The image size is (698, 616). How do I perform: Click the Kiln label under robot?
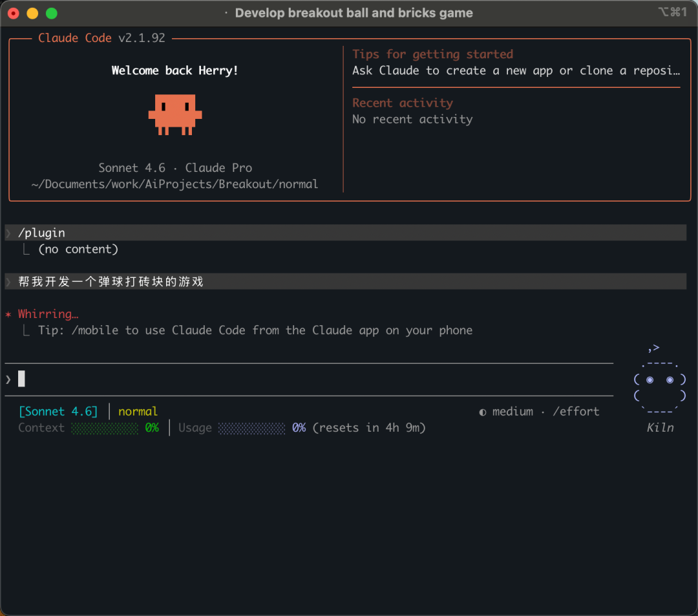click(x=660, y=427)
